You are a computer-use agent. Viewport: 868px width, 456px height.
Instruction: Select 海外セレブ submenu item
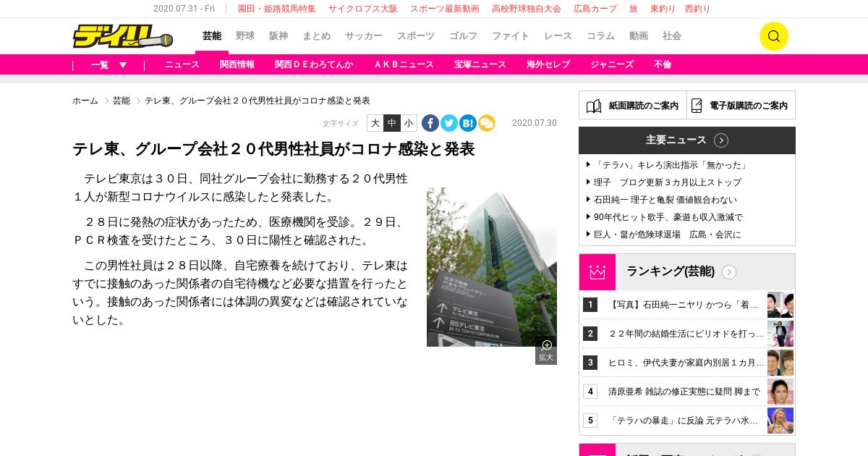point(548,64)
